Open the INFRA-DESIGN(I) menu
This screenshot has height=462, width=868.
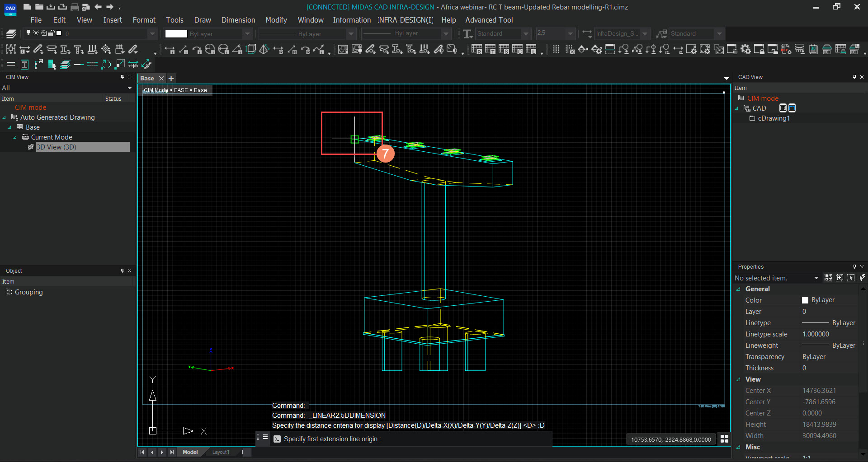(x=406, y=20)
